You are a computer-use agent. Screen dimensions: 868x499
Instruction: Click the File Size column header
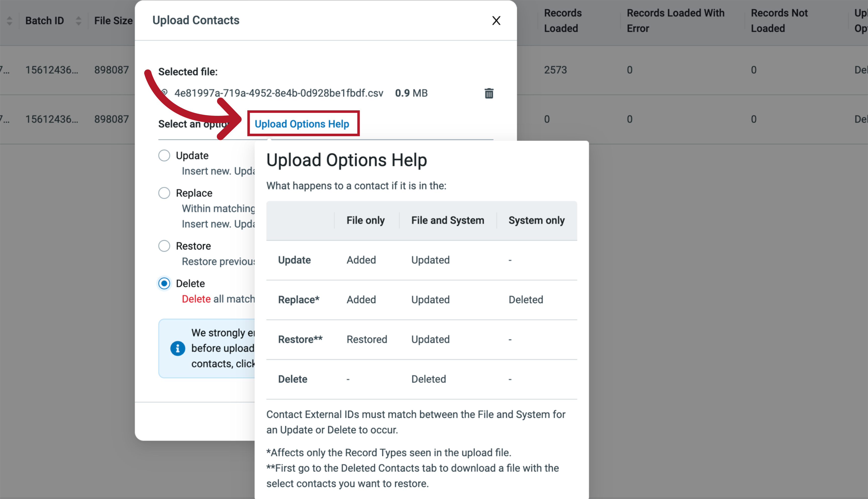[x=113, y=20]
